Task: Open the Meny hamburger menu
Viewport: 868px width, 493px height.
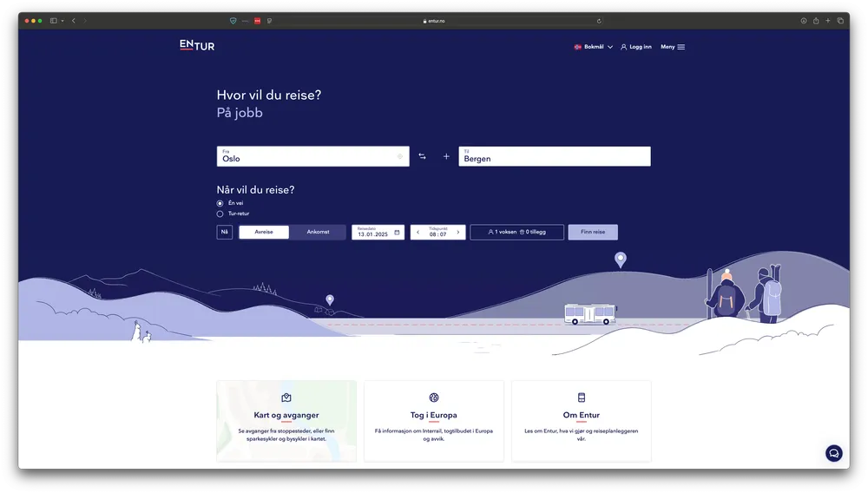Action: click(673, 47)
